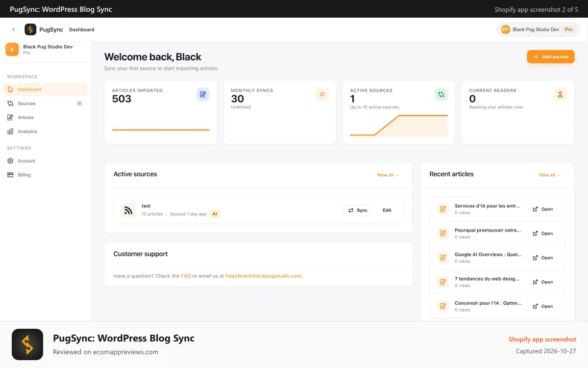
Task: Click the Analytics bar chart icon
Action: click(10, 131)
